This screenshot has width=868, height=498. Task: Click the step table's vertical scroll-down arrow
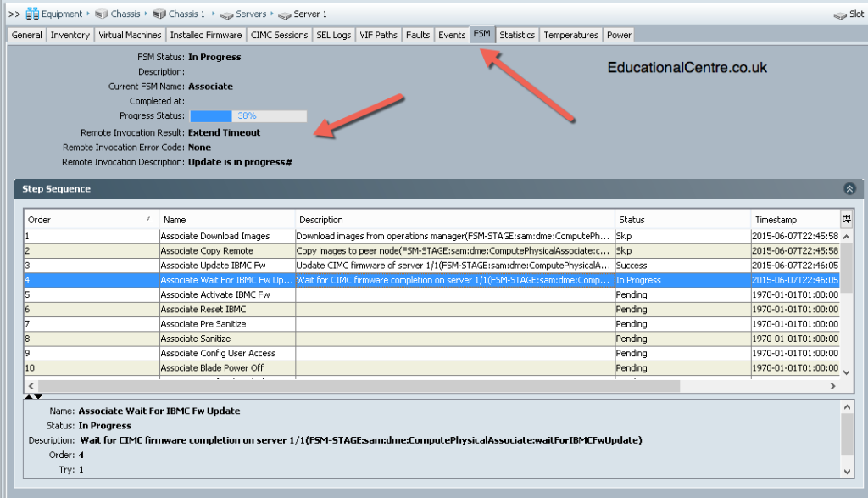847,372
